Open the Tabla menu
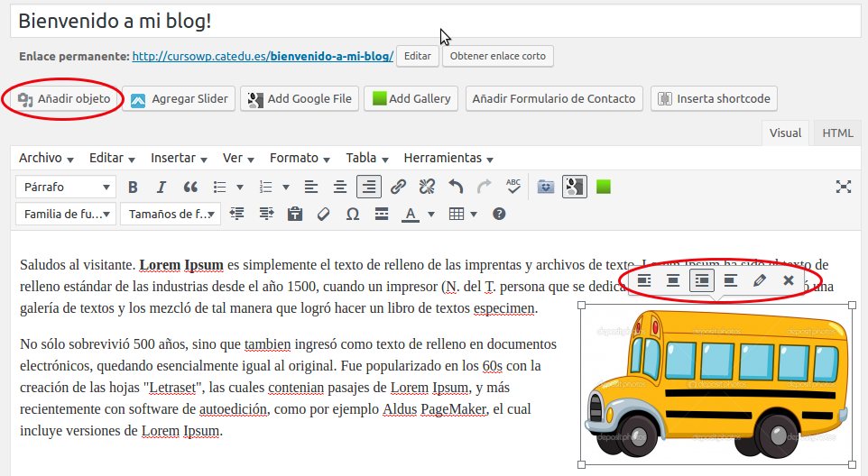The image size is (868, 476). coord(367,158)
